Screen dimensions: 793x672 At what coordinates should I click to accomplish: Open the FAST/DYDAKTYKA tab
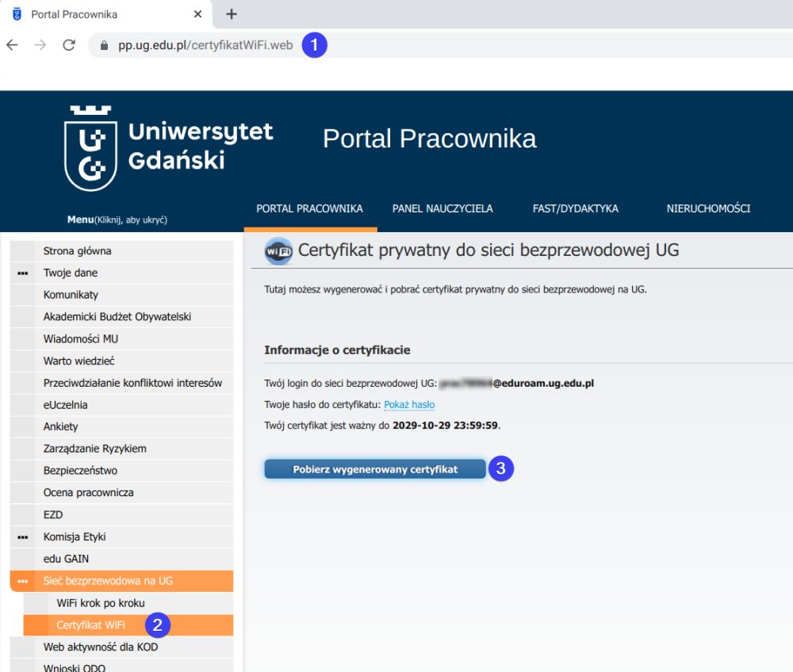[x=575, y=208]
